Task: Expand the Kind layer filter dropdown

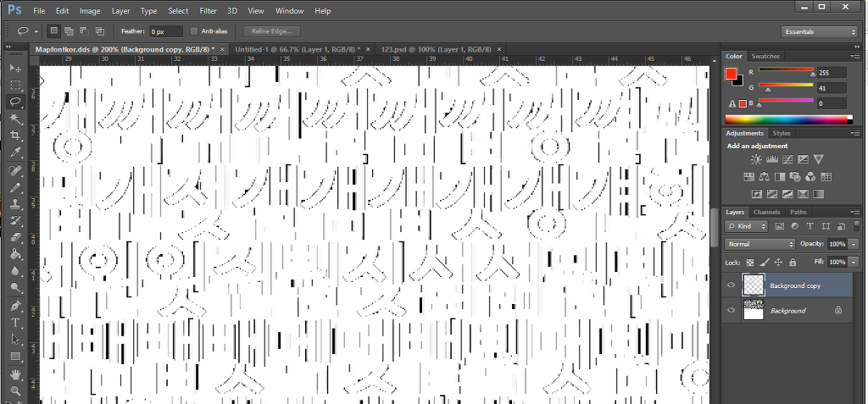Action: (x=746, y=226)
